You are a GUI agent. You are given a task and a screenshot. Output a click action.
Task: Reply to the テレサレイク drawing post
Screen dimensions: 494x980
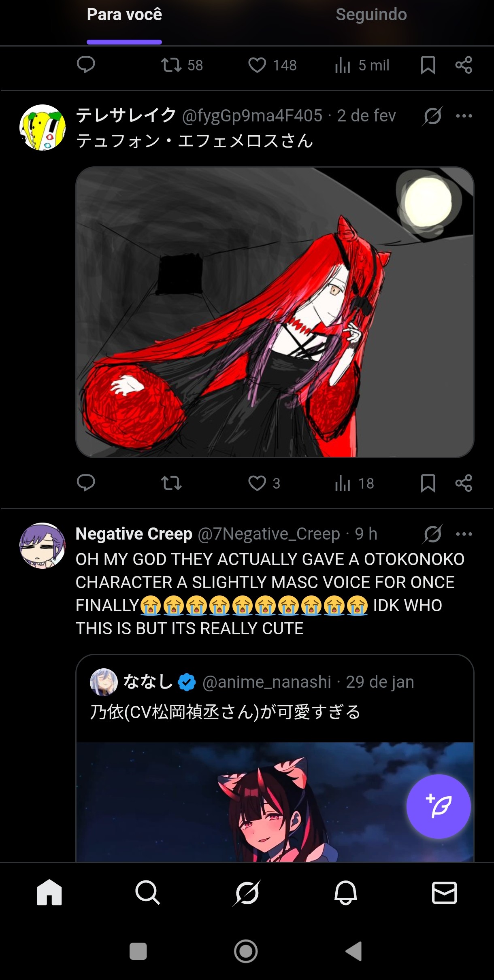(86, 483)
